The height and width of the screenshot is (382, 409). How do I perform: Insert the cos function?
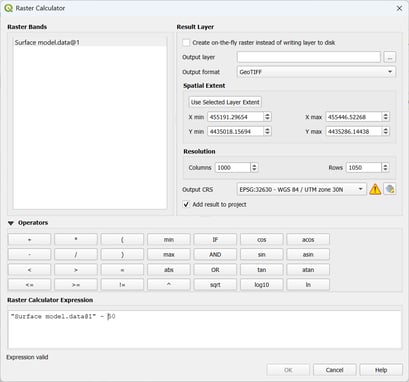262,239
